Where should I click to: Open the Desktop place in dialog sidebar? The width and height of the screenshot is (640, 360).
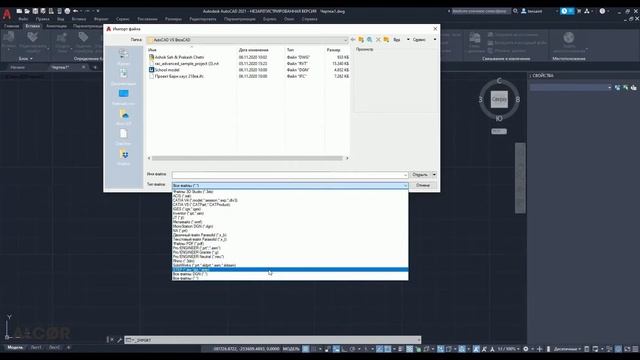[x=123, y=97]
